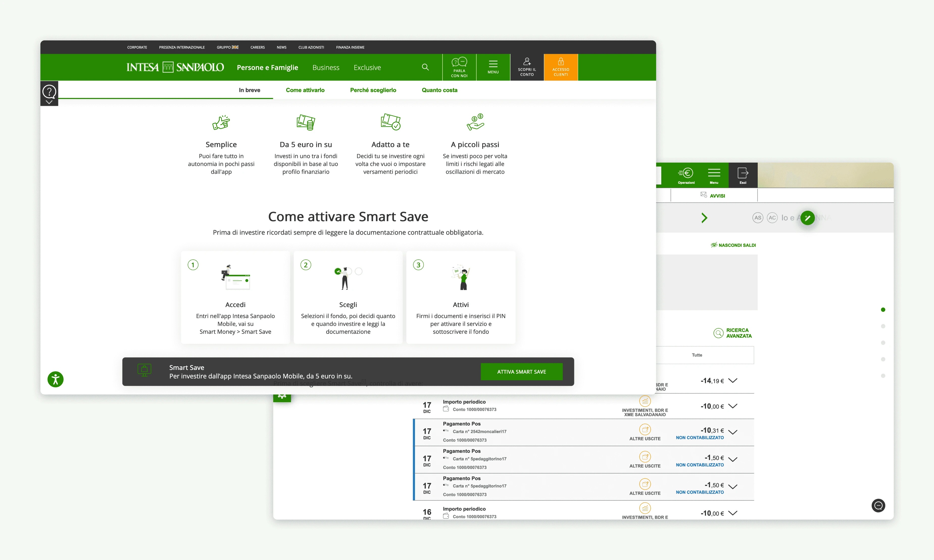Select the fifth page indicator dot

point(883,376)
